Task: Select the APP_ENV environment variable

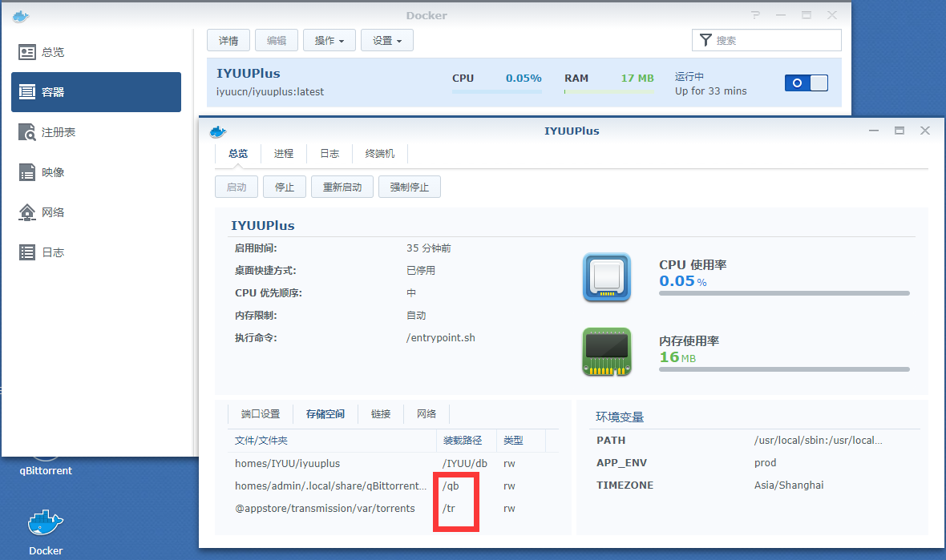Action: tap(754, 462)
